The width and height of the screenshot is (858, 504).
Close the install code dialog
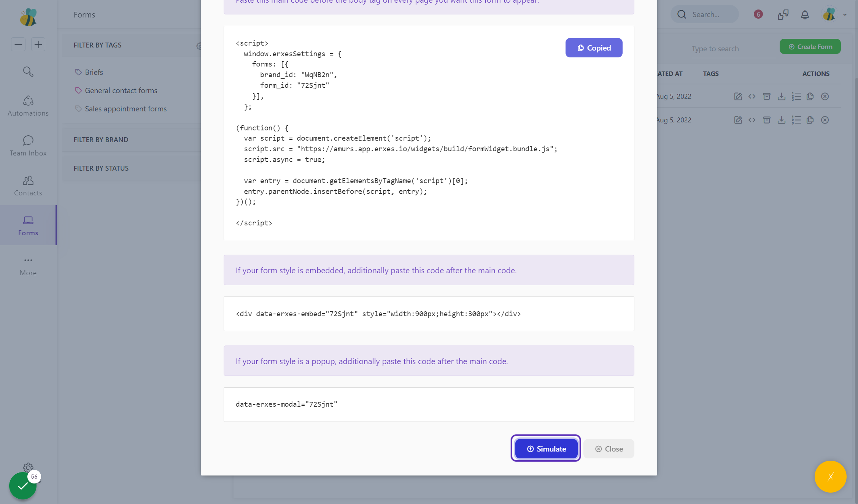pos(609,449)
